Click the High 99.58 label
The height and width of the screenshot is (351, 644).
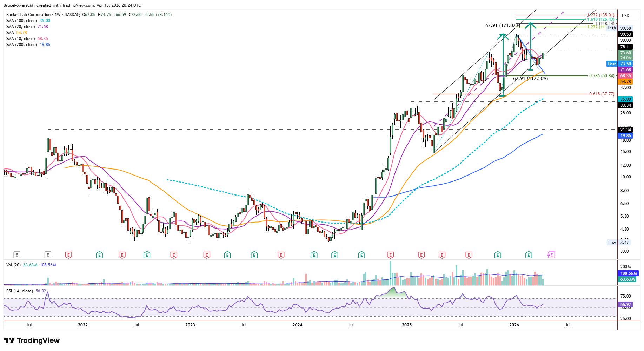[x=619, y=28]
